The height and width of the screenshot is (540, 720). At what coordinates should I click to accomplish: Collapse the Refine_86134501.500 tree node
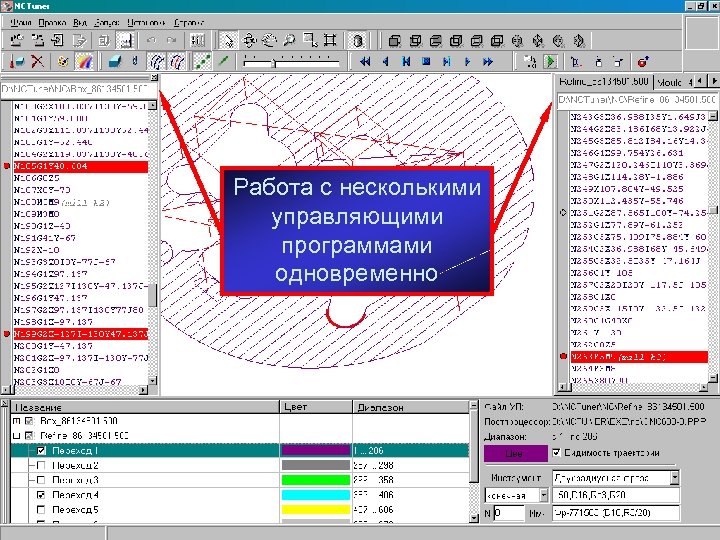point(17,435)
